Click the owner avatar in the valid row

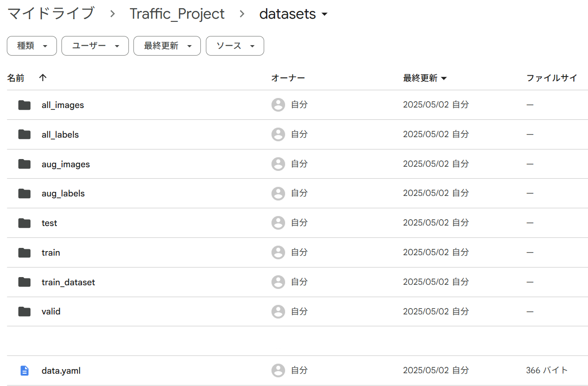point(278,312)
